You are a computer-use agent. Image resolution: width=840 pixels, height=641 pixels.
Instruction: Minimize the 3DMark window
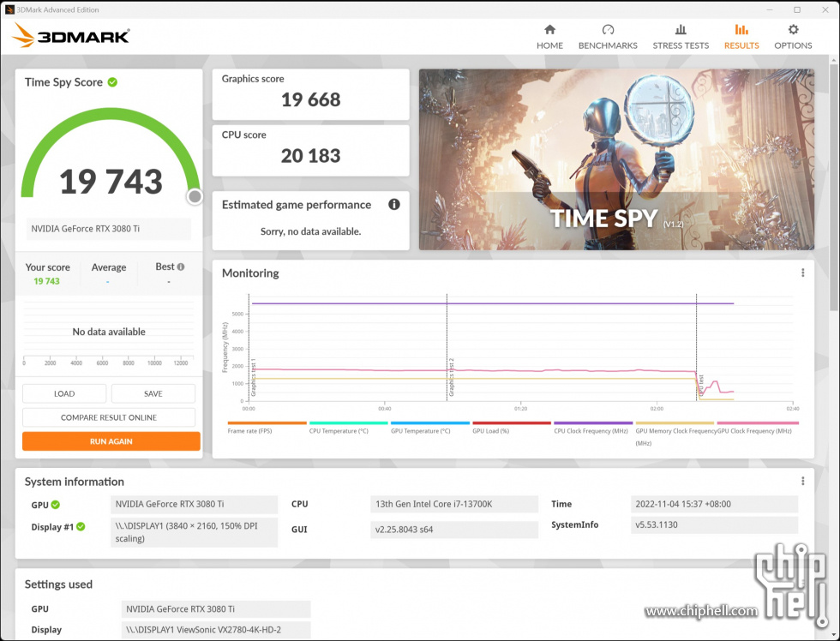pos(770,9)
